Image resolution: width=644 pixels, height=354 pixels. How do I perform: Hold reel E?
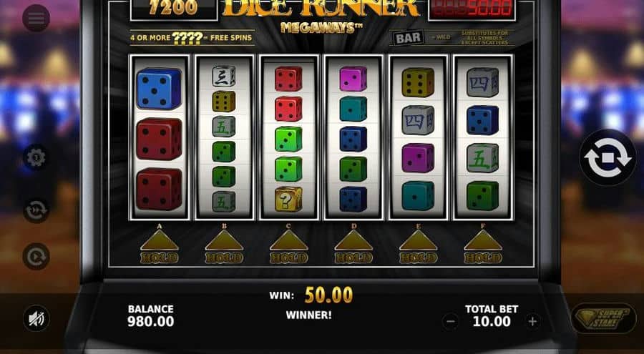click(418, 246)
